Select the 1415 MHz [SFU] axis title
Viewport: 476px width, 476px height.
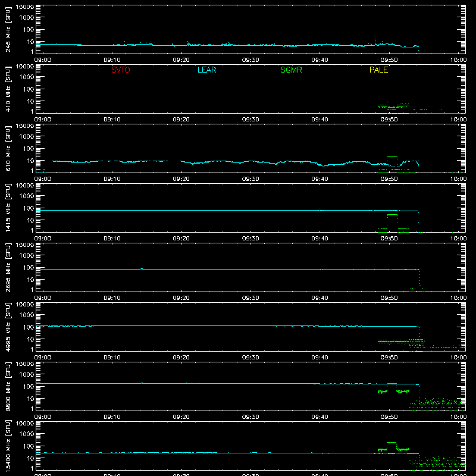coord(8,208)
